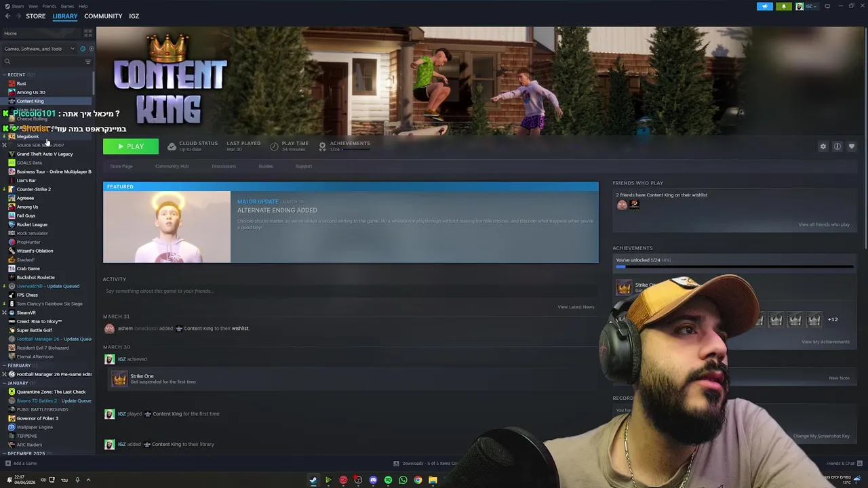Toggle ready-to-play filter button
The width and height of the screenshot is (868, 488).
pos(91,49)
